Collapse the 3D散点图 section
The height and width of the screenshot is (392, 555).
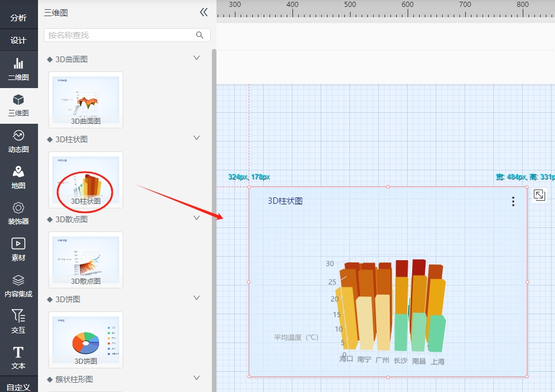coord(196,218)
